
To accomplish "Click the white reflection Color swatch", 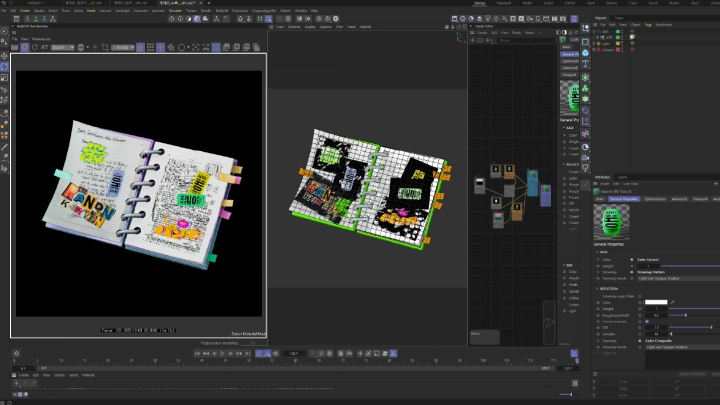I will pyautogui.click(x=656, y=302).
